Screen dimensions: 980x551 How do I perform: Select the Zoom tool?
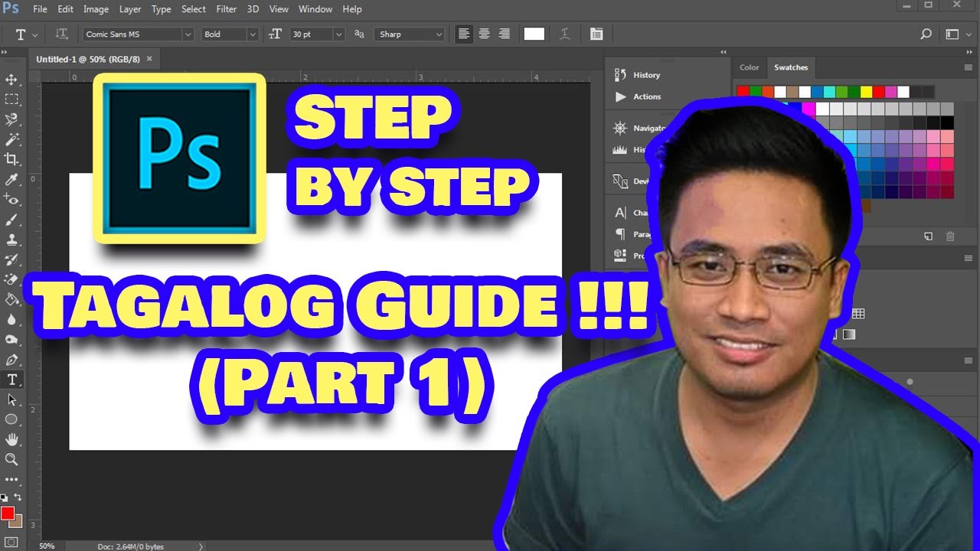[11, 459]
